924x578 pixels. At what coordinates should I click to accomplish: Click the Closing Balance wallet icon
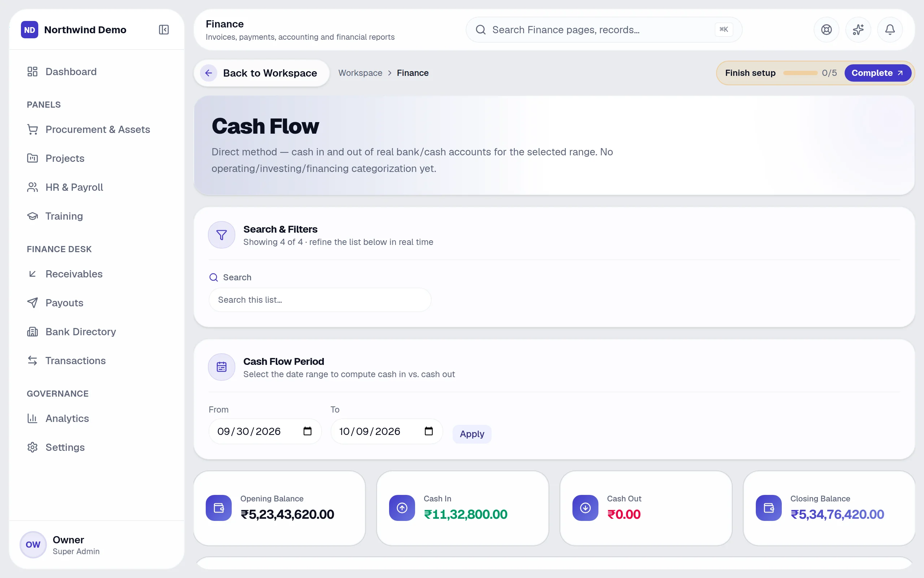pos(768,508)
